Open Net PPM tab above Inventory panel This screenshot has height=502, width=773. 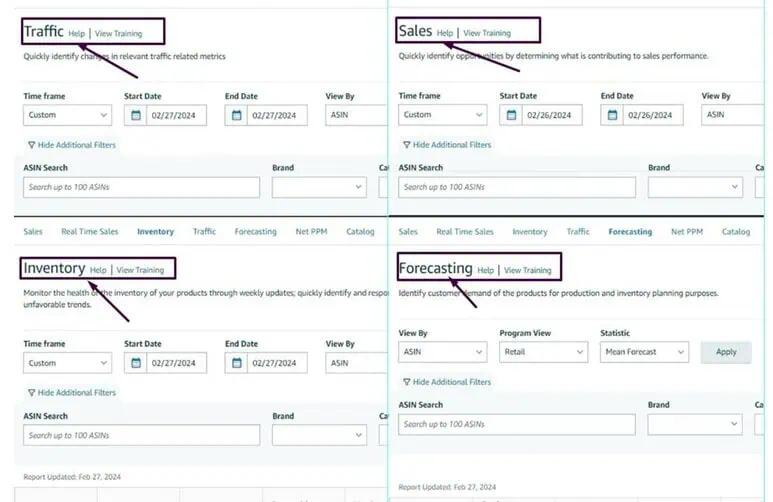[311, 232]
